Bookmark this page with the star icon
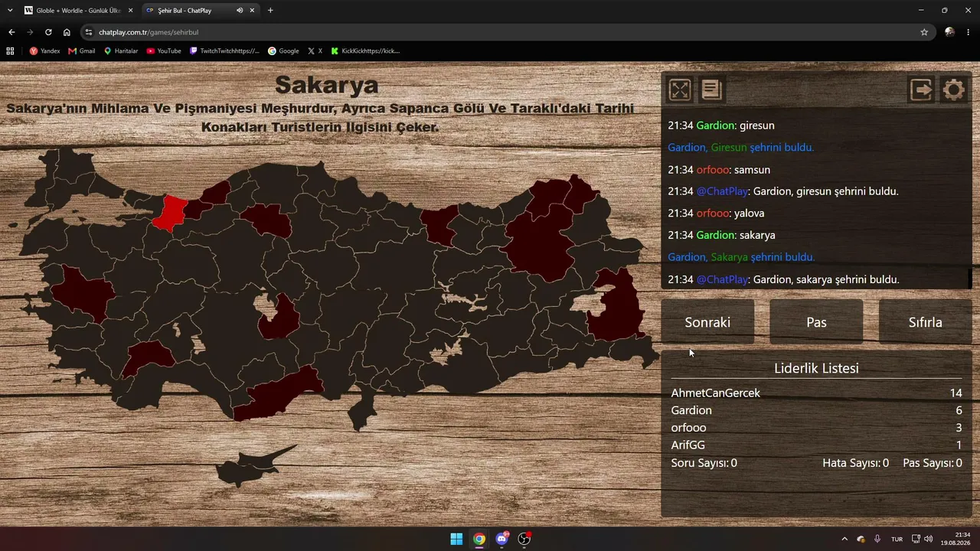980x551 pixels. [x=924, y=32]
